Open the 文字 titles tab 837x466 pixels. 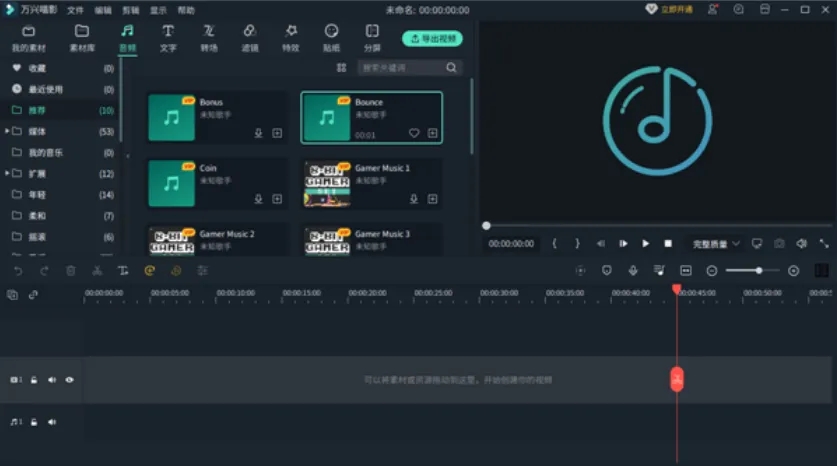[168, 38]
